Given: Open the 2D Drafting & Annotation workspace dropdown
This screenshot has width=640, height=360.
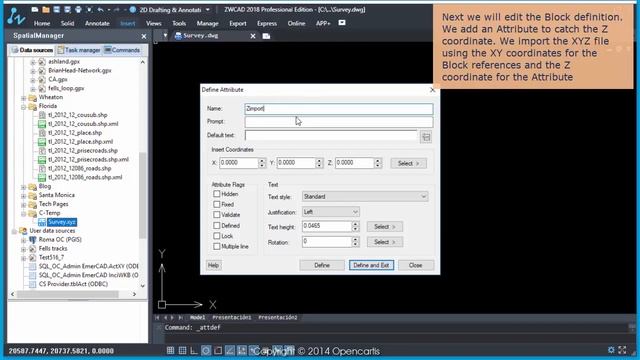Looking at the screenshot, I should pos(207,9).
